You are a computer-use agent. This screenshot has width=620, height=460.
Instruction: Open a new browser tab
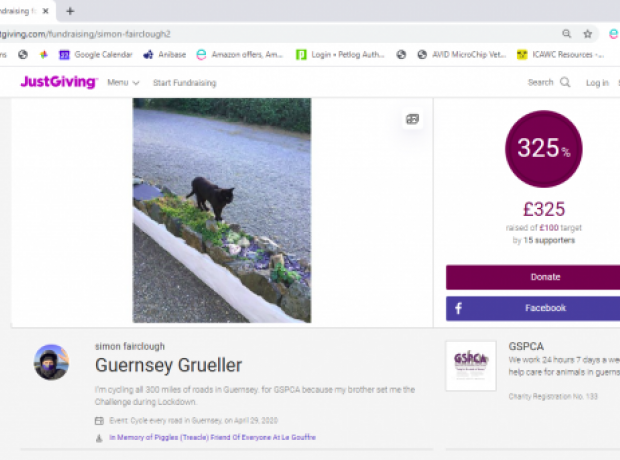70,11
